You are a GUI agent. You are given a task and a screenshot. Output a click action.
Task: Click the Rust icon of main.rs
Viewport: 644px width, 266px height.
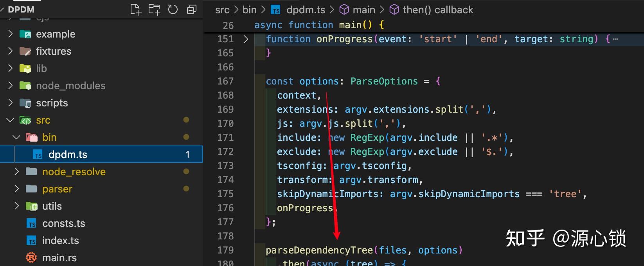31,258
